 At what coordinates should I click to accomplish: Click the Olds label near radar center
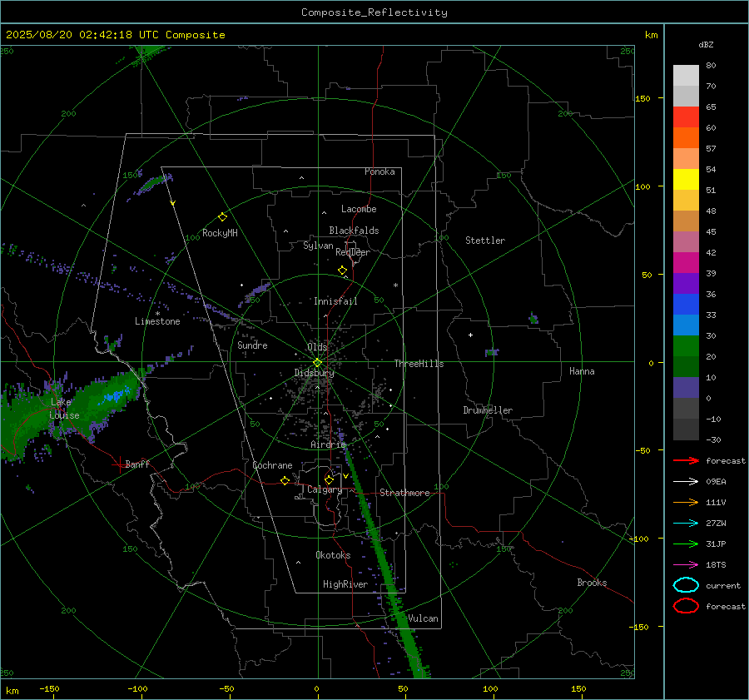tap(317, 347)
